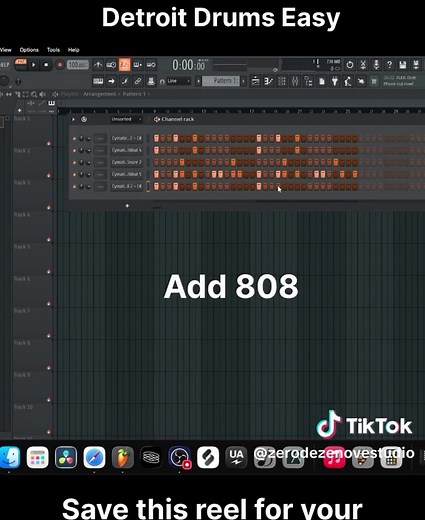Toggle the PAT/SONG mode switch

coord(20,64)
